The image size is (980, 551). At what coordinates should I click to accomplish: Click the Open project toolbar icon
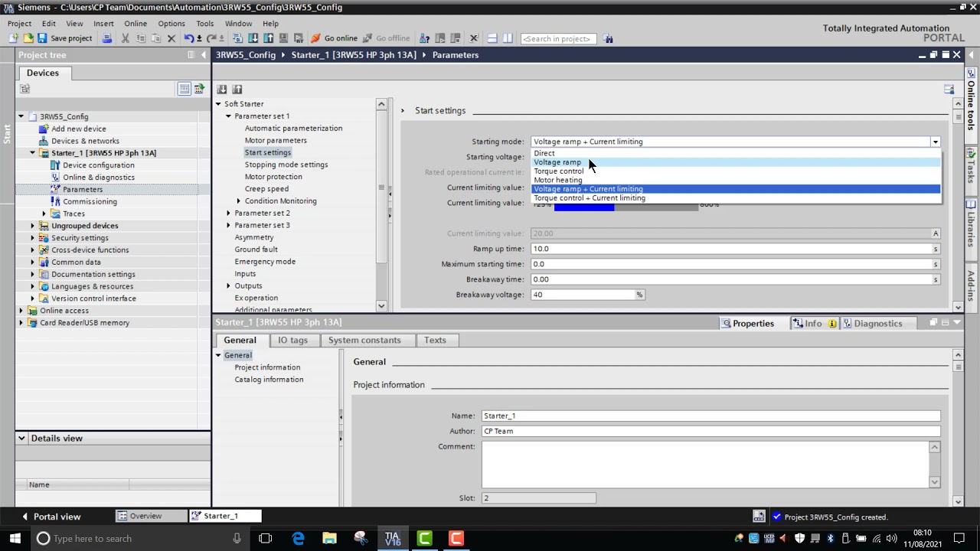tap(28, 38)
